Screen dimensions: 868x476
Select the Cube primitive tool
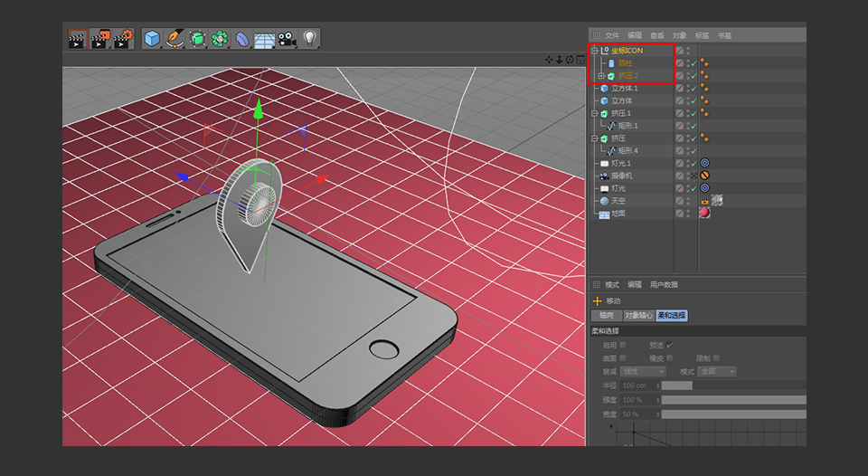click(x=152, y=39)
